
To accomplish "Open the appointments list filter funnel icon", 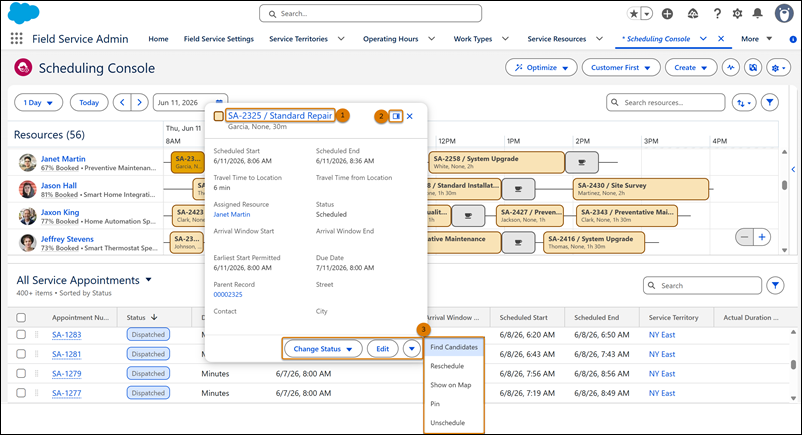I will coord(775,286).
